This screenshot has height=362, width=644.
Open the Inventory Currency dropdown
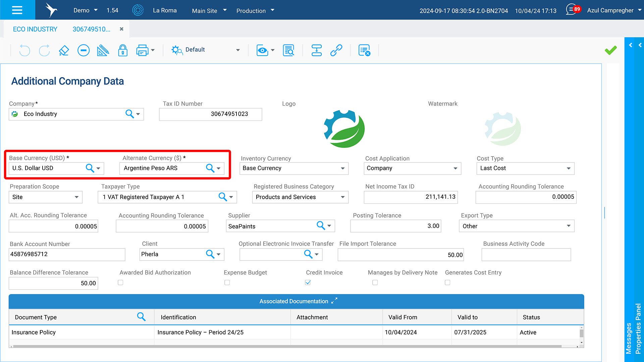point(342,168)
